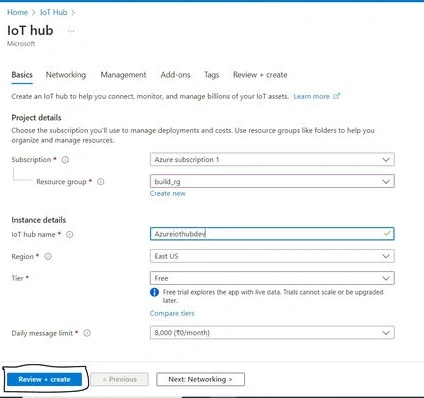This screenshot has height=398, width=424.
Task: Navigate to IoT Hub breadcrumb
Action: point(54,12)
